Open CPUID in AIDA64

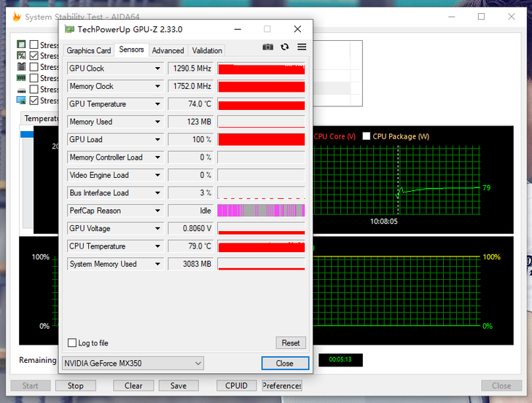(x=236, y=386)
